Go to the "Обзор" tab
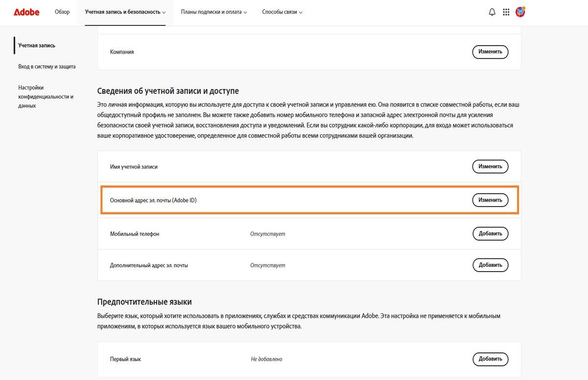 click(x=62, y=12)
